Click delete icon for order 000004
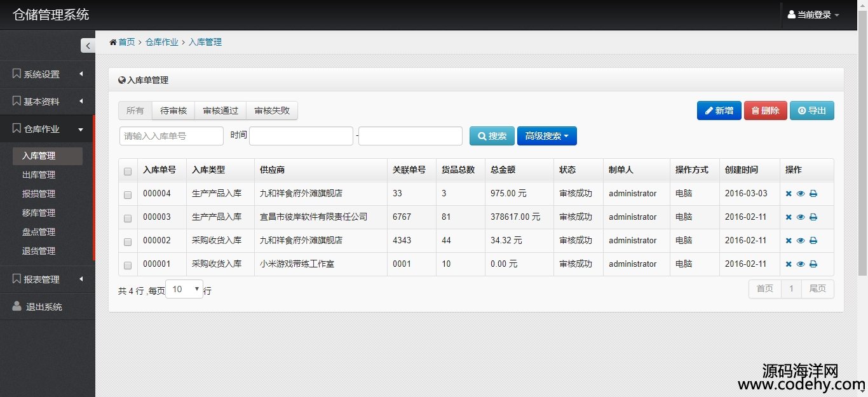 (x=789, y=194)
